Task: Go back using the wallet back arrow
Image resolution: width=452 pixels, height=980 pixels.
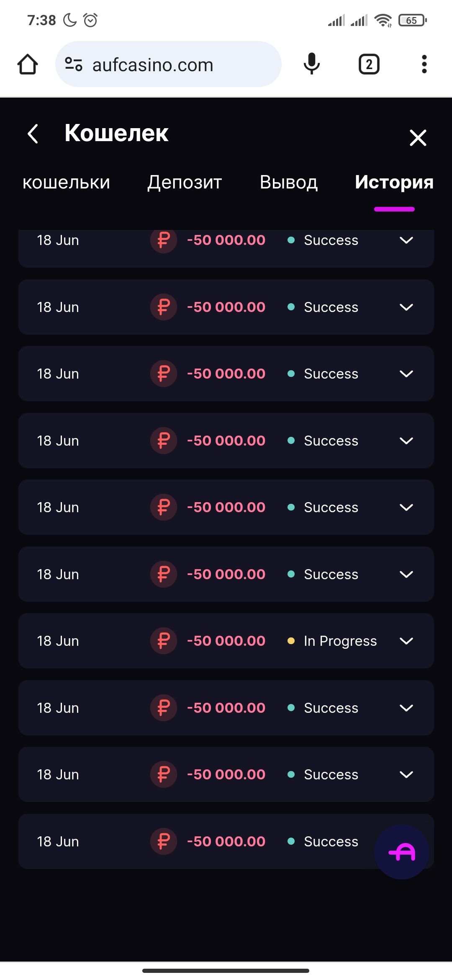Action: point(33,134)
